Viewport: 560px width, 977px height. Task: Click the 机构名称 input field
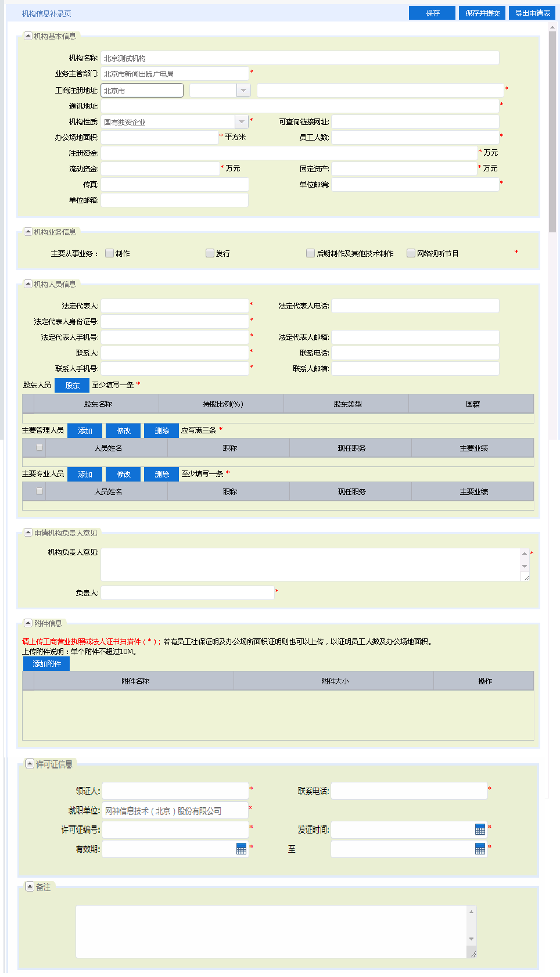click(300, 58)
